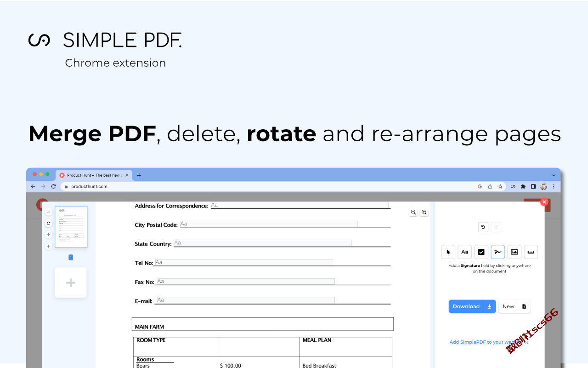588x368 pixels.
Task: Select the pointer cursor tool
Action: 448,252
